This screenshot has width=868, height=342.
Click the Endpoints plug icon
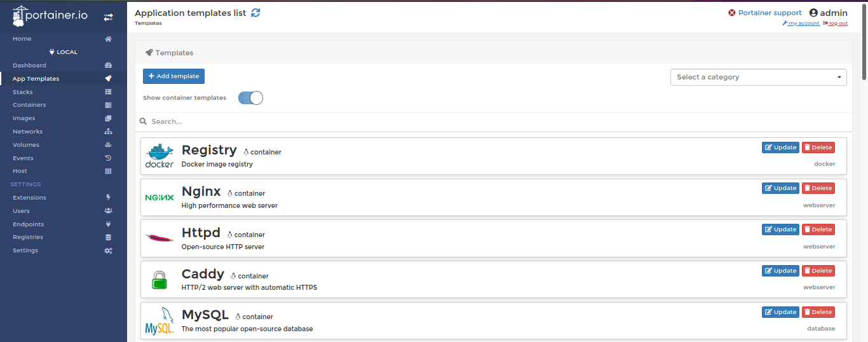pos(108,224)
